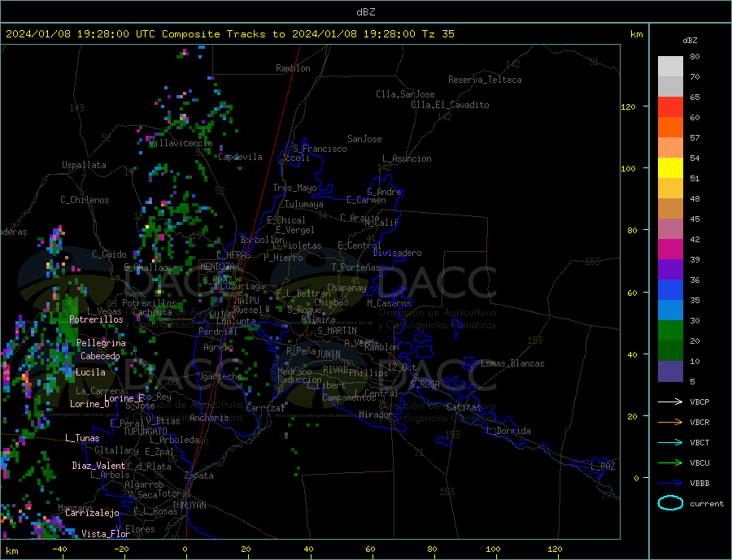Click the 'Lucila' map label
Viewport: 732px width, 560px height.
point(90,372)
